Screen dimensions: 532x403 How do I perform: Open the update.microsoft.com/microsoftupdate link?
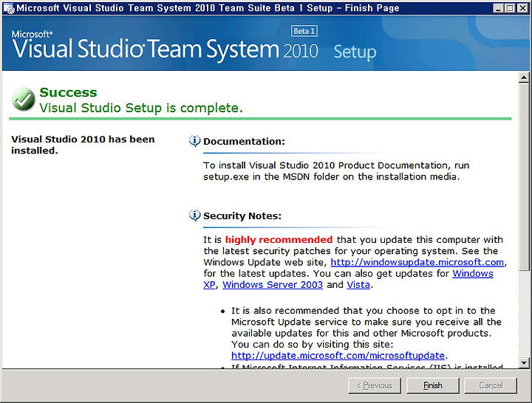click(338, 356)
